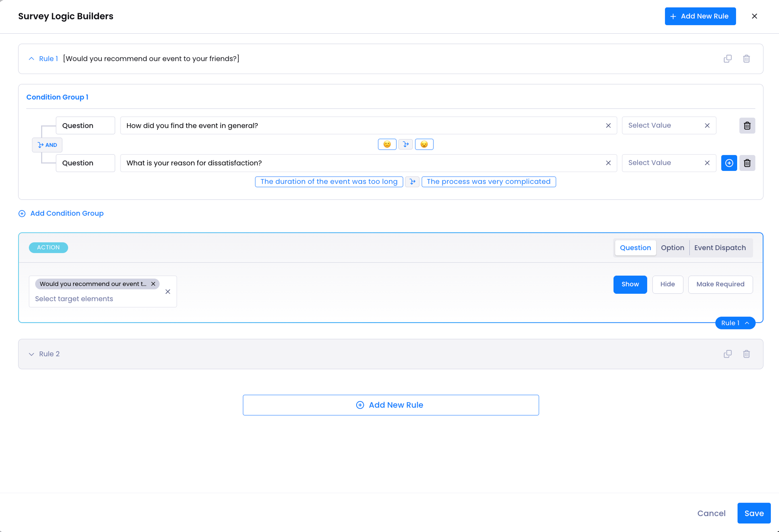Click the 'Select target elements' input
The width and height of the screenshot is (779, 532).
tap(74, 299)
